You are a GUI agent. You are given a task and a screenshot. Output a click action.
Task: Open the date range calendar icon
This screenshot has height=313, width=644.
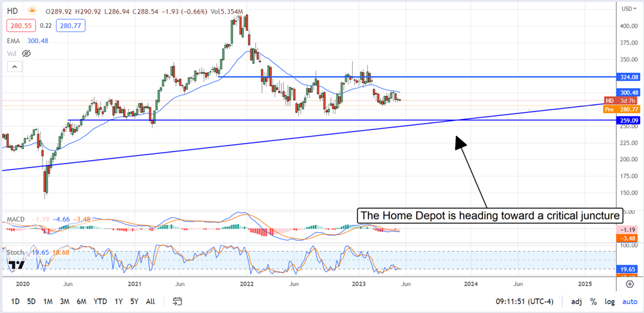pos(177,301)
